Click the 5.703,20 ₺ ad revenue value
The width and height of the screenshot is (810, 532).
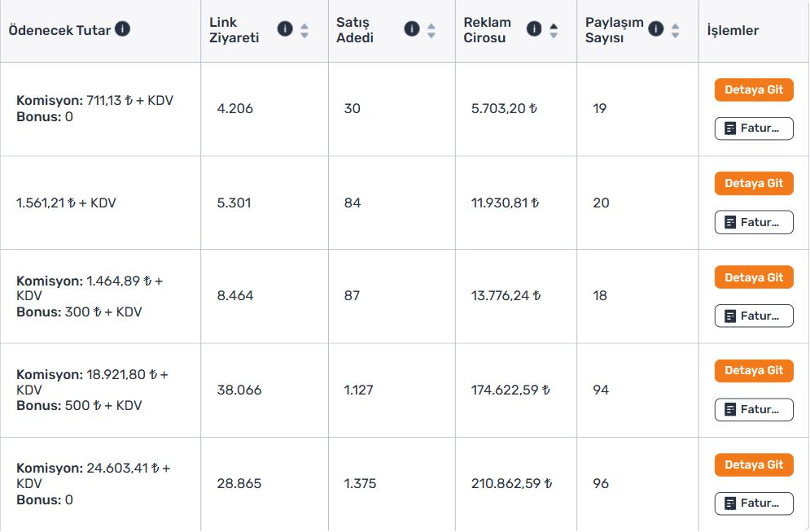504,109
